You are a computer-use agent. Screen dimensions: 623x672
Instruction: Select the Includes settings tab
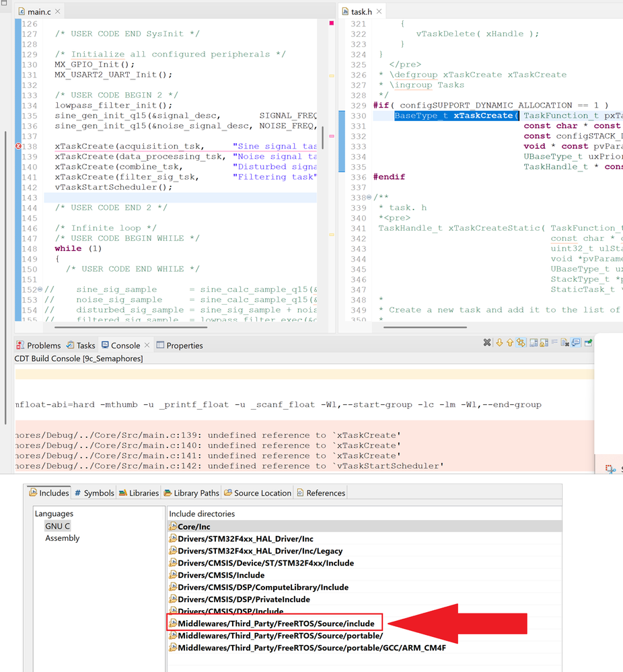pos(49,493)
